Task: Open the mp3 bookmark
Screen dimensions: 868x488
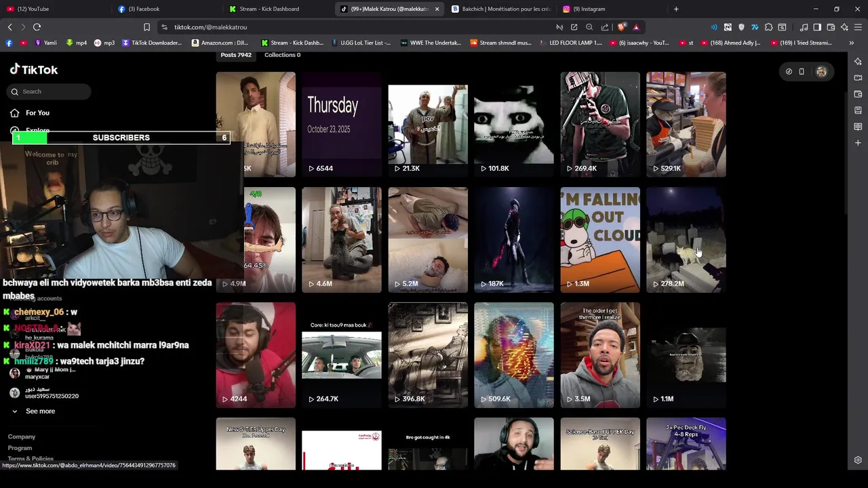Action: click(104, 43)
